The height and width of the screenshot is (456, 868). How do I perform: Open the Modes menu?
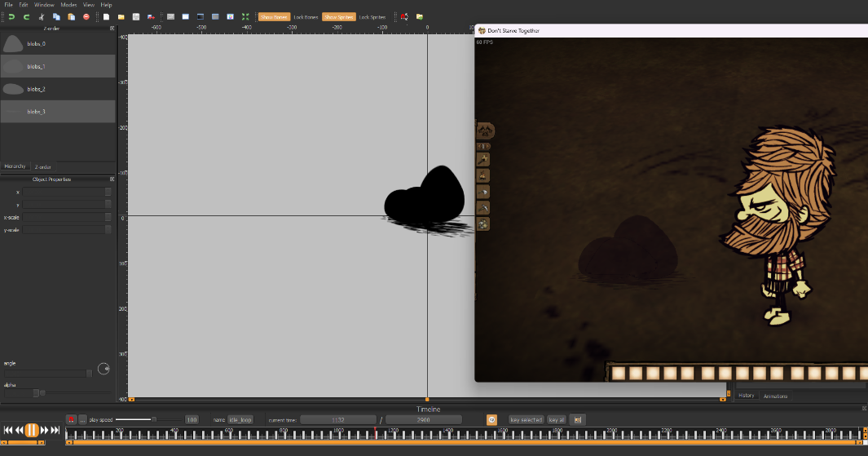[x=68, y=5]
